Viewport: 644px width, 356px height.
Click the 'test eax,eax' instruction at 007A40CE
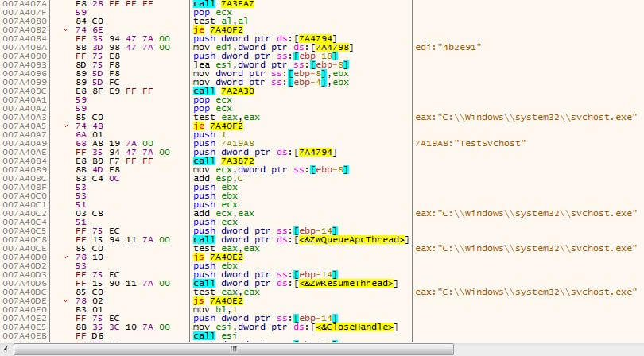(x=227, y=249)
